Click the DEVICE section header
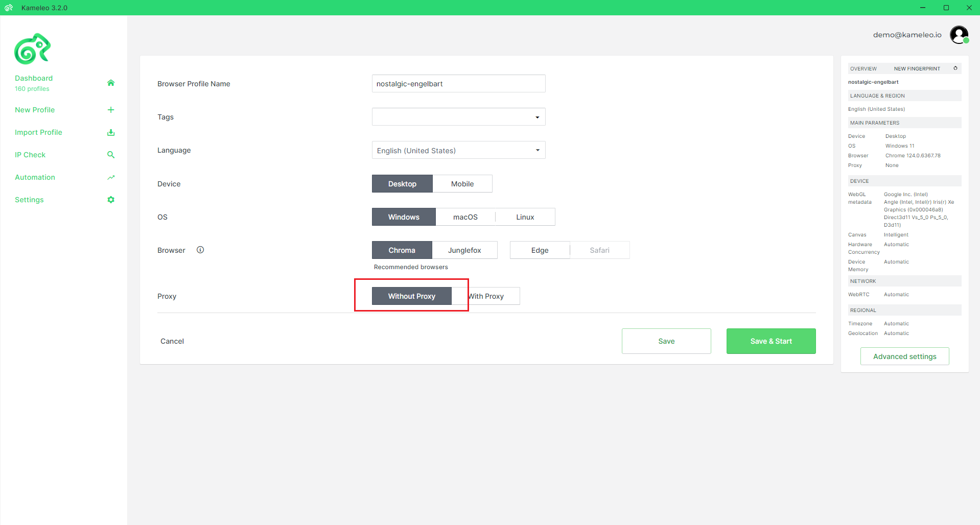The image size is (980, 525). 904,181
